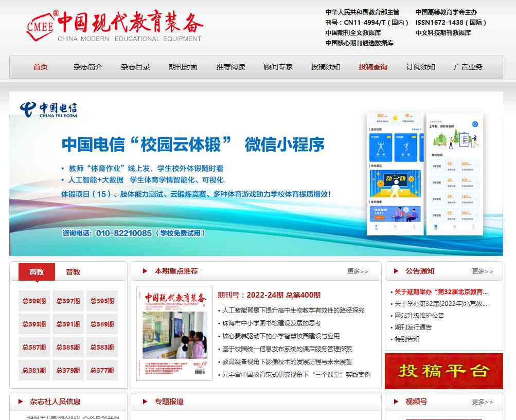Click the 公告通知 section title
Screen dimensions: 516x420
420,271
